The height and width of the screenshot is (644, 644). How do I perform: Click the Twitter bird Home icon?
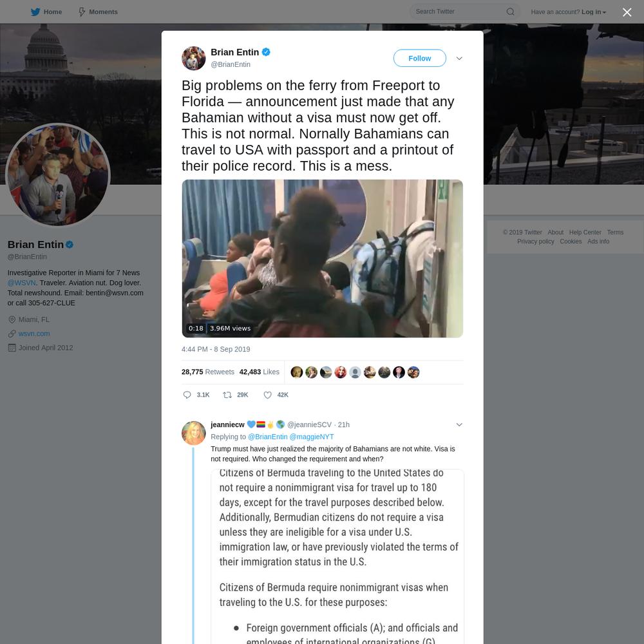[35, 12]
